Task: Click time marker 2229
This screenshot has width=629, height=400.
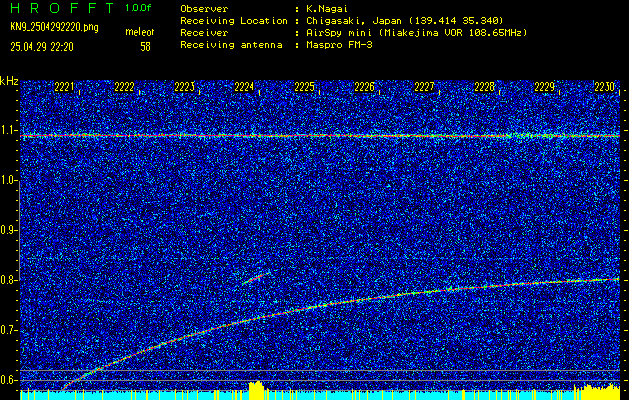Action: tap(545, 87)
